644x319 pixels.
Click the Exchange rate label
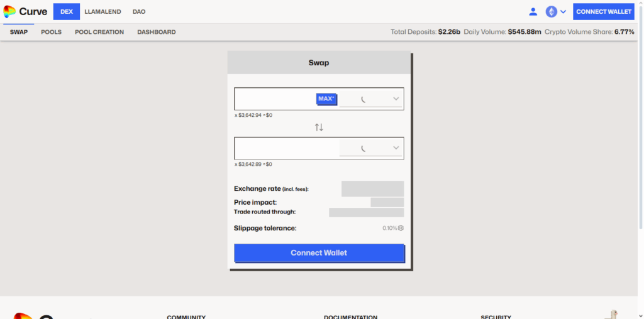point(271,189)
